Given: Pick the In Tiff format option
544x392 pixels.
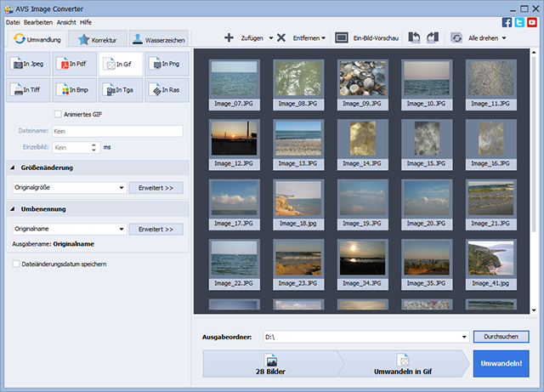Looking at the screenshot, I should (28, 89).
